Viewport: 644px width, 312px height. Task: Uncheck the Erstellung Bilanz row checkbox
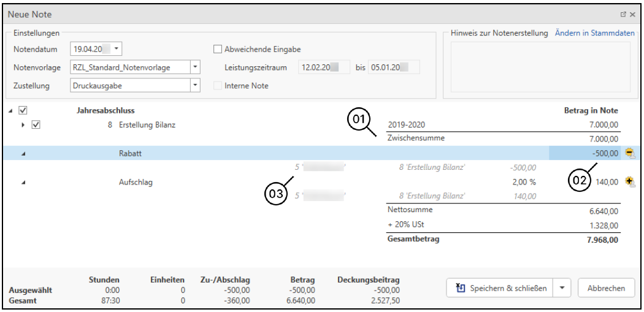click(x=36, y=125)
